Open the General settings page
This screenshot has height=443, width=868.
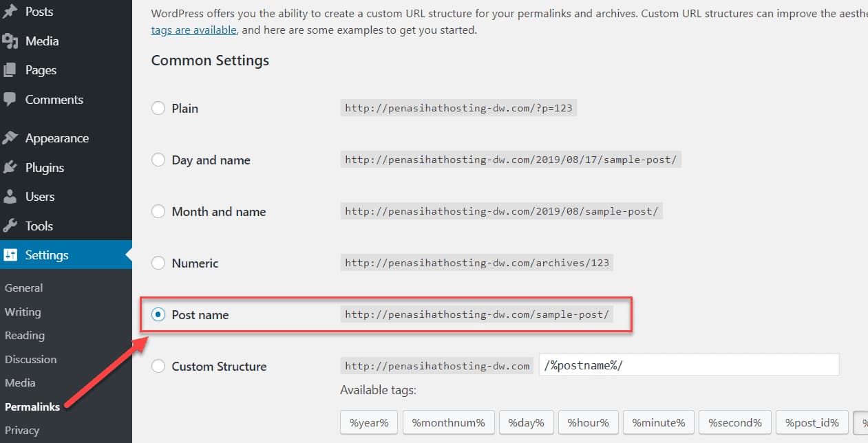pyautogui.click(x=23, y=288)
